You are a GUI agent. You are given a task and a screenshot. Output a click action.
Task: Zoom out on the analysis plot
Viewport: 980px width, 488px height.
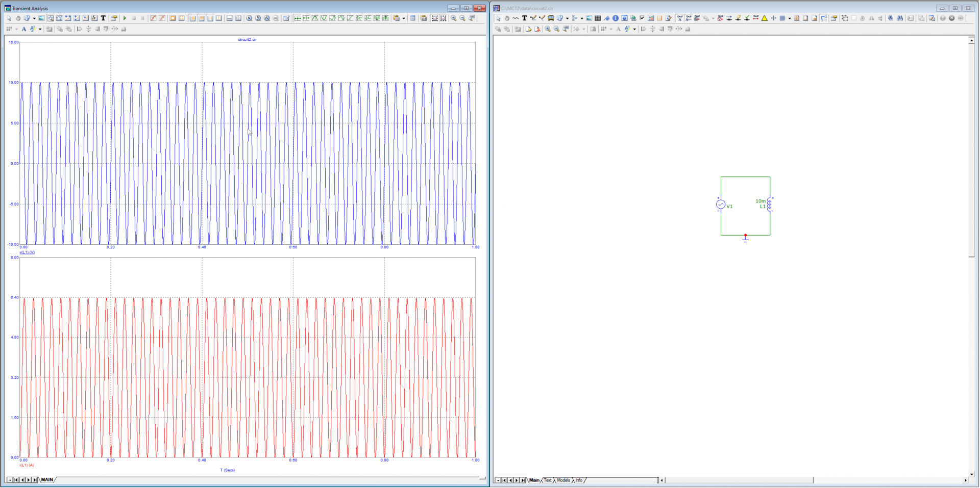462,18
